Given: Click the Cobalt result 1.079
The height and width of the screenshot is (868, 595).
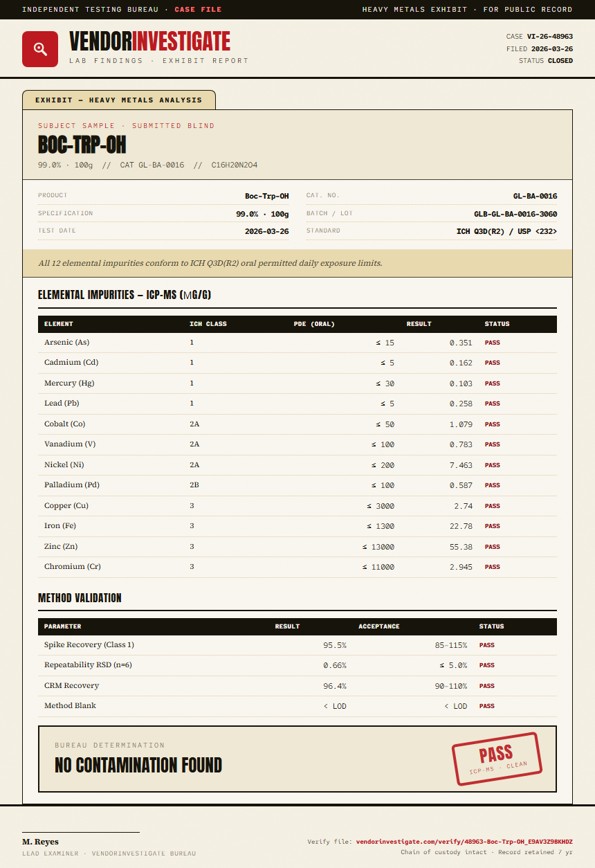Looking at the screenshot, I should point(461,424).
